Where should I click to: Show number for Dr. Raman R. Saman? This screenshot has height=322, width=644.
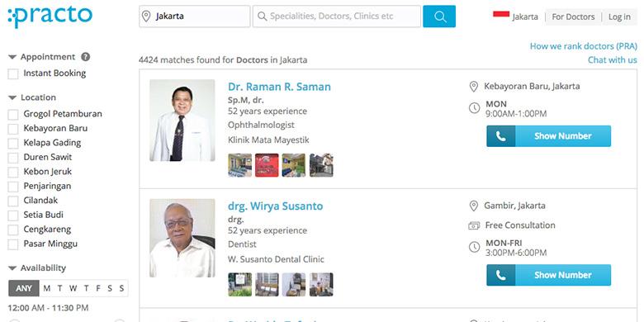pyautogui.click(x=549, y=136)
